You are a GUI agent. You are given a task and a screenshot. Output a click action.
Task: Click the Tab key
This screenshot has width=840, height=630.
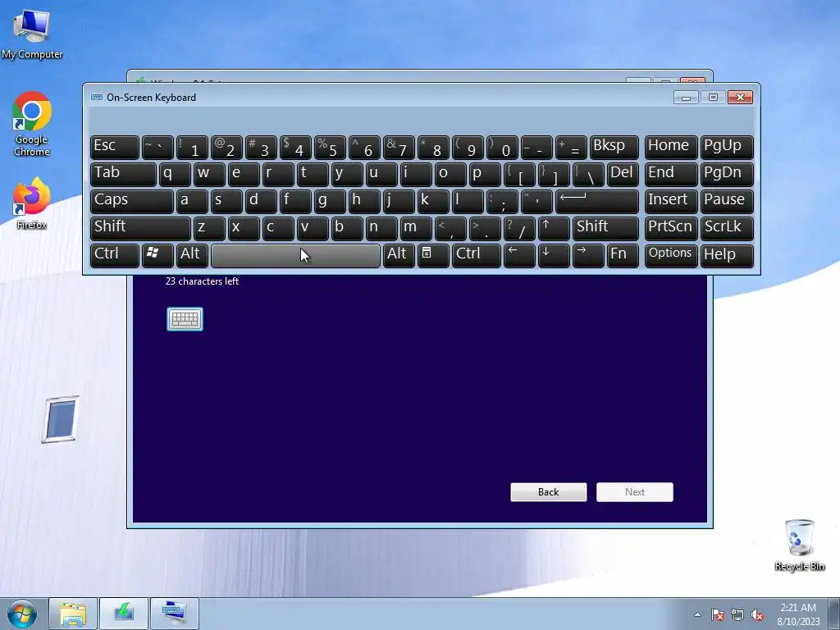[x=123, y=174]
